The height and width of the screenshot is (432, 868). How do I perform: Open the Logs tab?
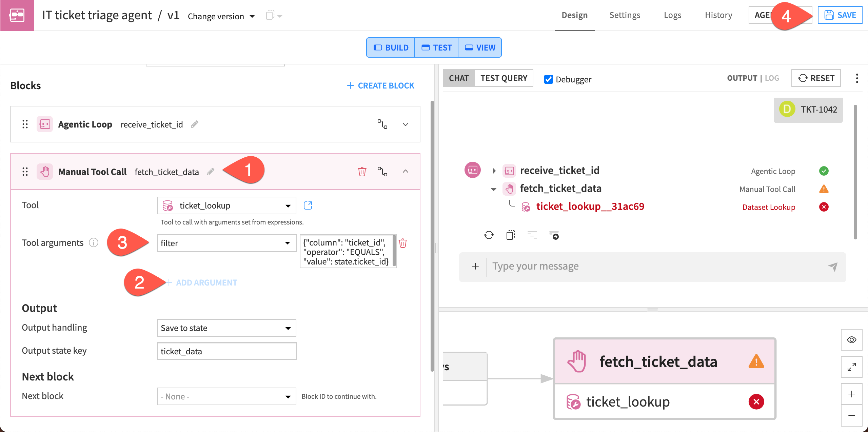point(672,15)
